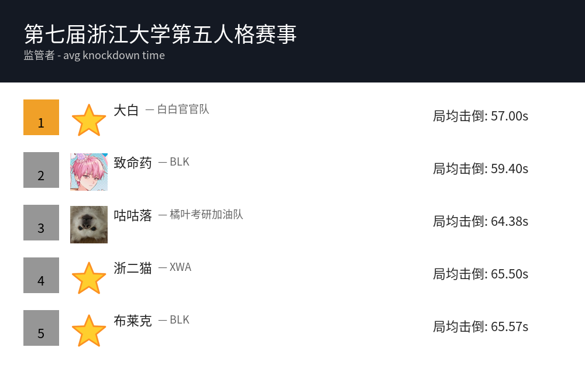Screen dimensions: 585x392
Task: Click the gray rank 2 badge
Action: (x=41, y=170)
